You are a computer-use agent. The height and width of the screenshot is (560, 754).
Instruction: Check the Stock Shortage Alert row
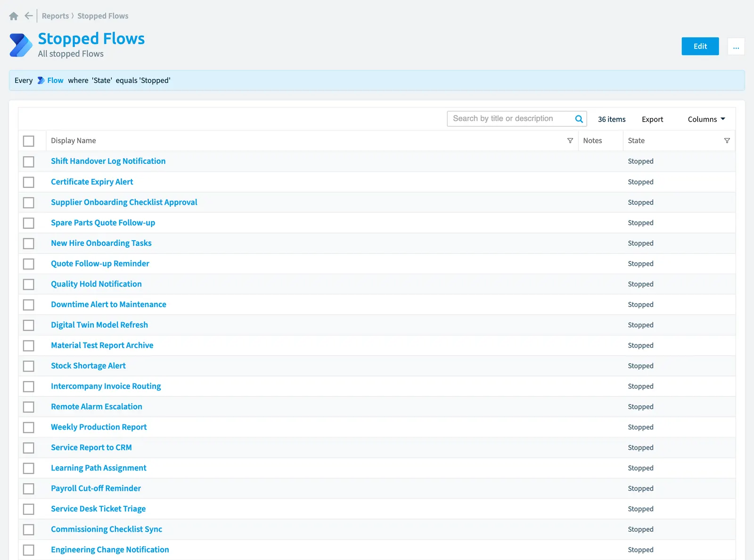[x=29, y=366]
